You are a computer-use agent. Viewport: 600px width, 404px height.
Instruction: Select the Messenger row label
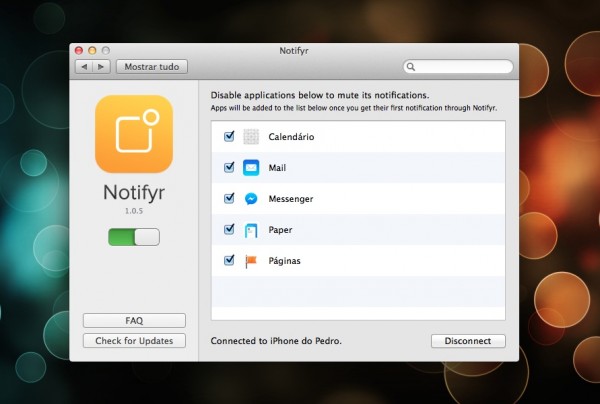pyautogui.click(x=291, y=199)
